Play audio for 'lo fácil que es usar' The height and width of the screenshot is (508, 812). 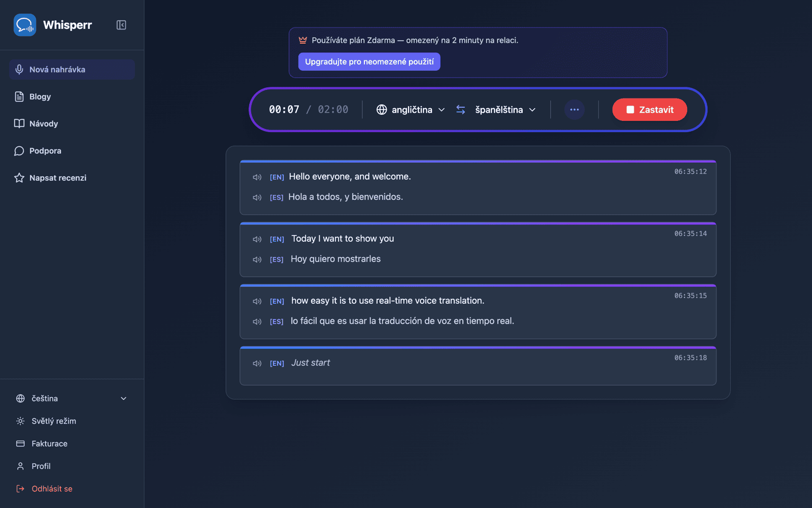point(257,322)
